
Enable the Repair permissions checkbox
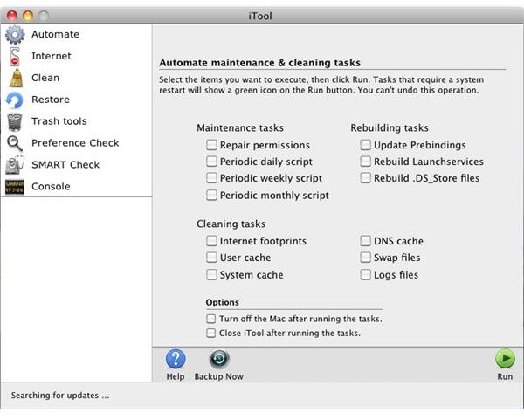pyautogui.click(x=211, y=145)
